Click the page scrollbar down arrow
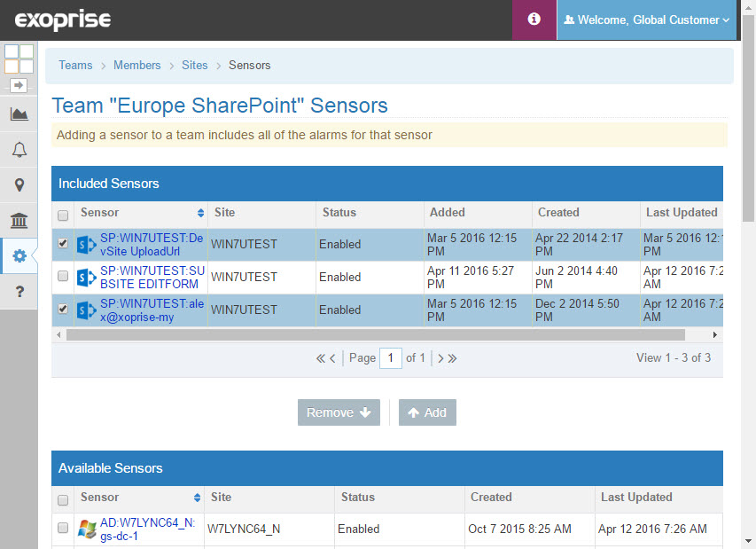The height and width of the screenshot is (549, 756). pos(748,541)
